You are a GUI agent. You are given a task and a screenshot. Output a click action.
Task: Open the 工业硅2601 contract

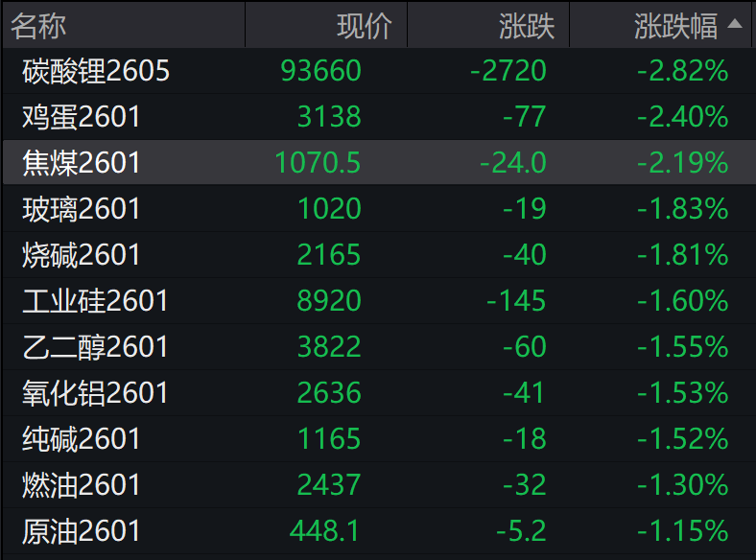click(x=96, y=301)
